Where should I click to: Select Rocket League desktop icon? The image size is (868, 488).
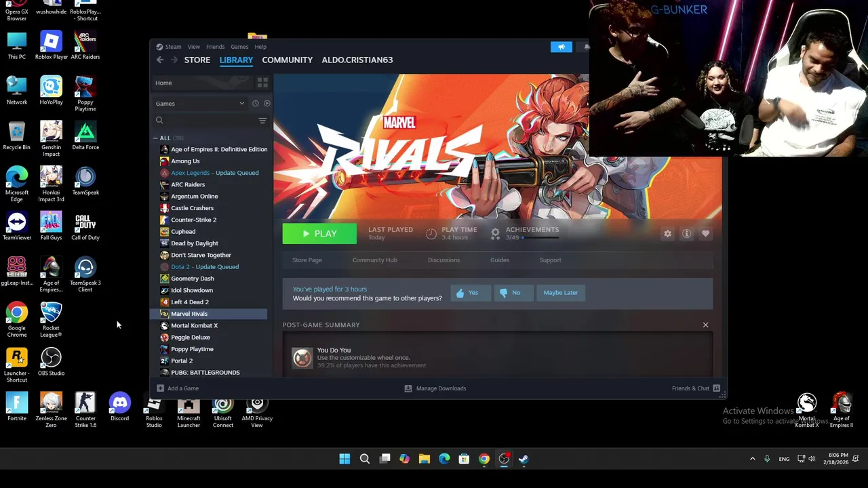tap(51, 320)
